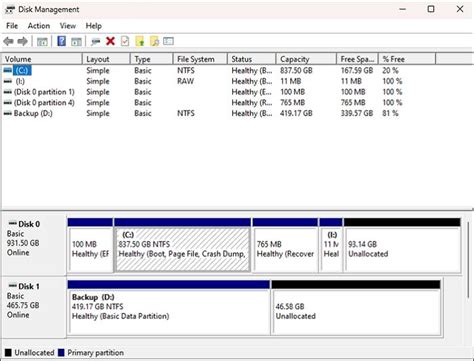The image size is (474, 361).
Task: Click the black Unallocated legend swatch
Action: click(8, 353)
